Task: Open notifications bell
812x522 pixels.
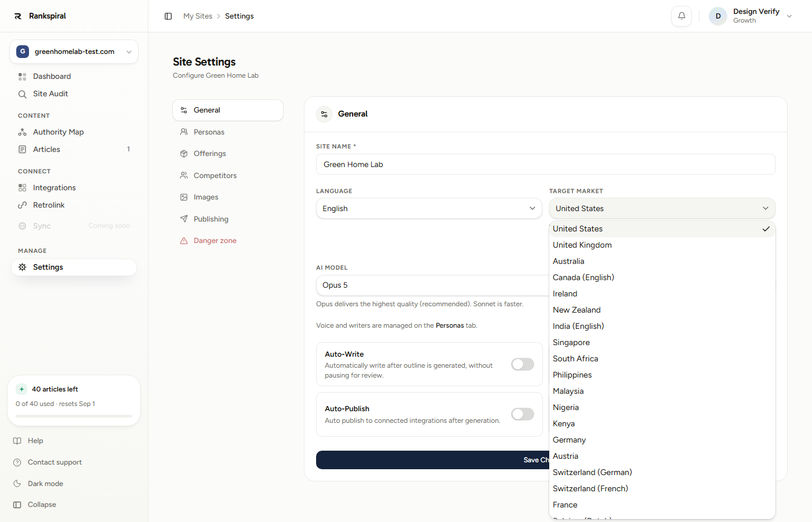Action: (681, 16)
